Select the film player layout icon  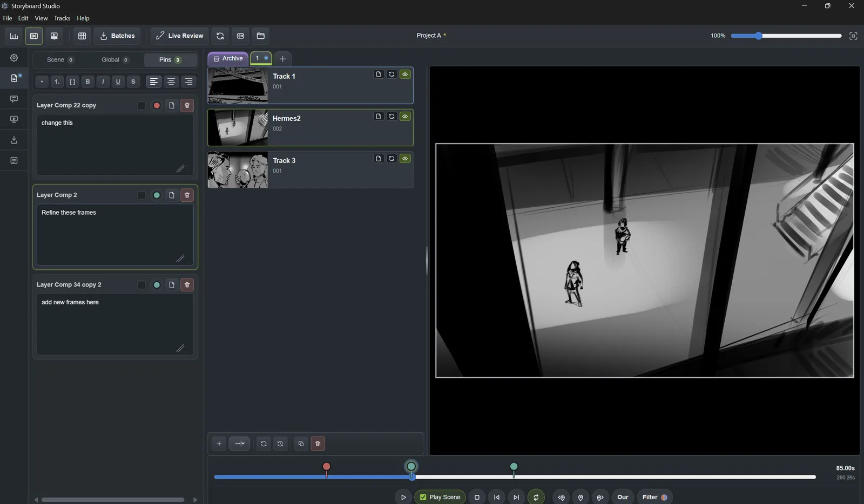pos(34,36)
